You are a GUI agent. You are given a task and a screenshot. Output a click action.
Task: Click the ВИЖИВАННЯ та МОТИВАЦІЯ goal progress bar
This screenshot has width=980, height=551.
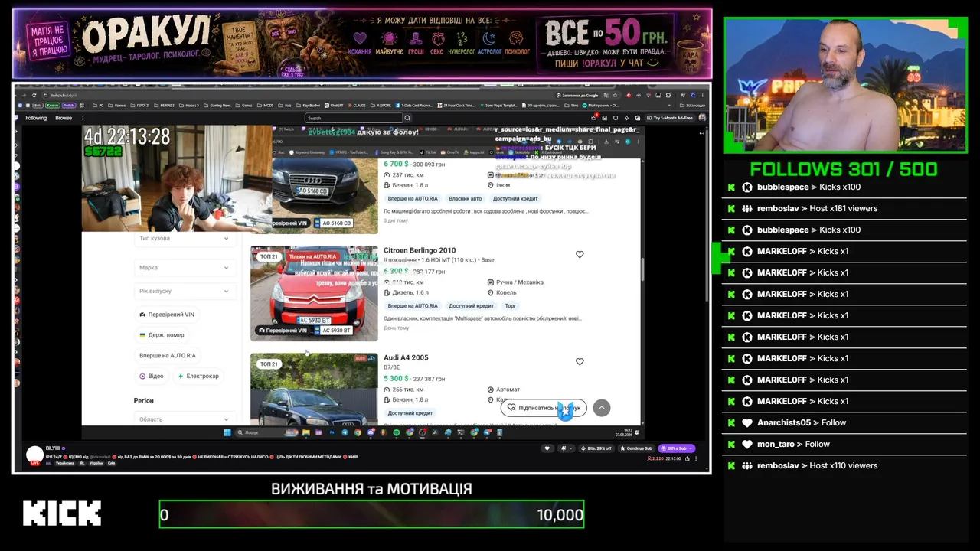click(x=371, y=514)
